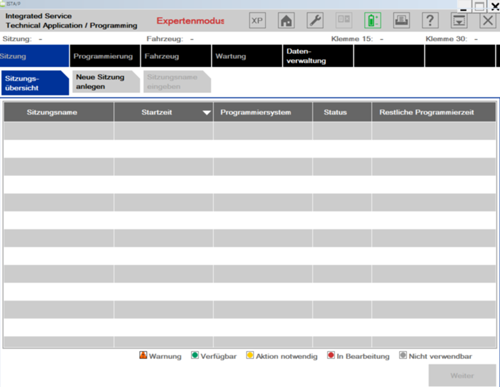
Task: Open the wrench settings icon
Action: [x=315, y=21]
